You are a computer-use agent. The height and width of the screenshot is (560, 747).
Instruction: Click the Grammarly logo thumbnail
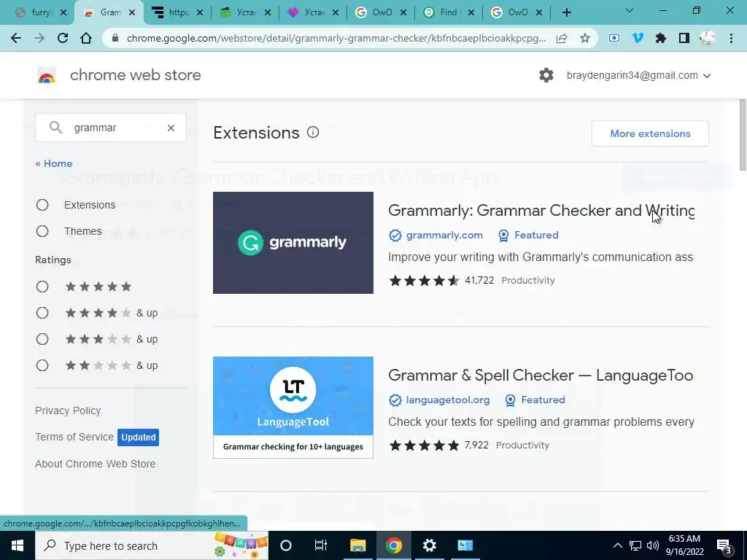[x=293, y=243]
